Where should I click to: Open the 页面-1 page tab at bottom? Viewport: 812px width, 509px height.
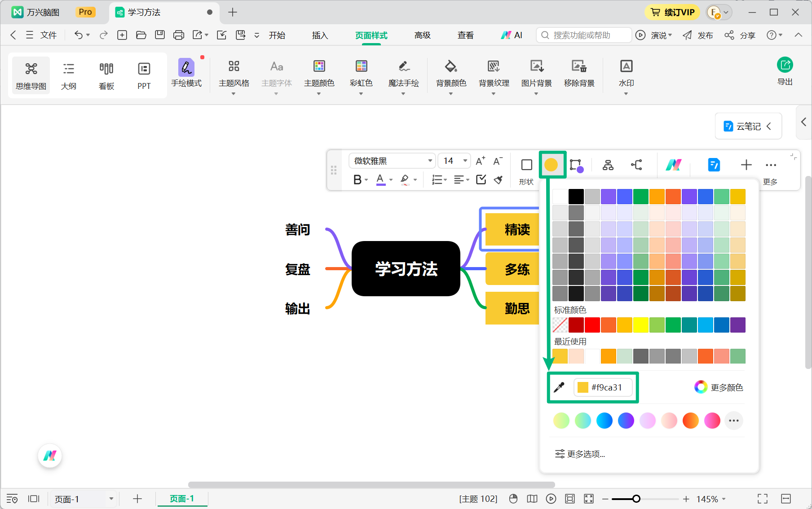[x=182, y=499]
